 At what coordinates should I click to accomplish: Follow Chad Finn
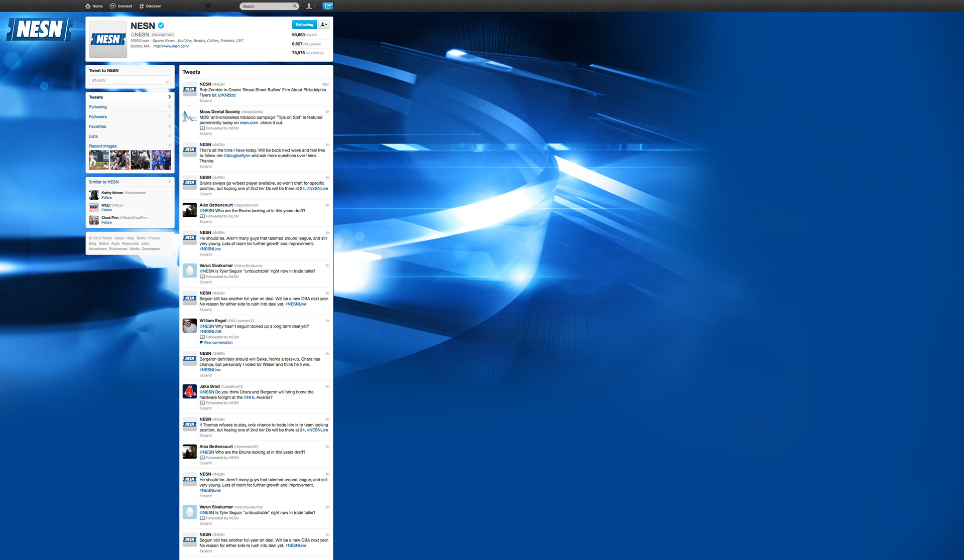pyautogui.click(x=106, y=223)
